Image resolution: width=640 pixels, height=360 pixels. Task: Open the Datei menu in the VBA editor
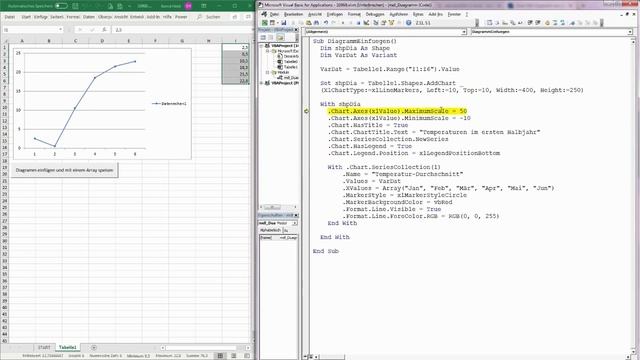point(274,14)
